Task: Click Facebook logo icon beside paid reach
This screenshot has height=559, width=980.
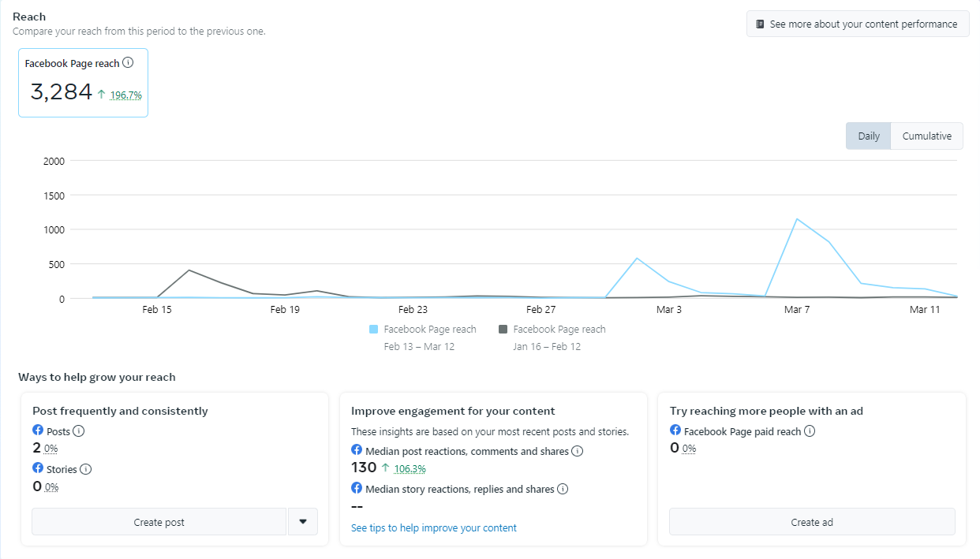Action: point(675,430)
